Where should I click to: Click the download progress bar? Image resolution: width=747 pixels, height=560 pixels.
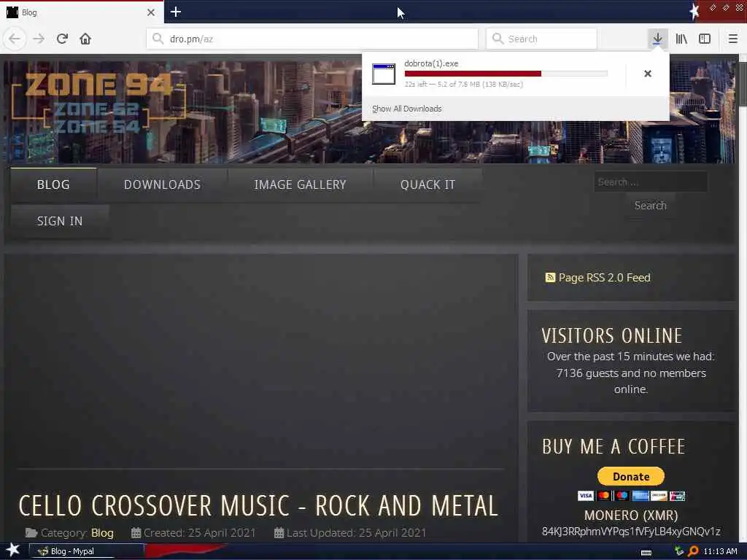tap(506, 74)
